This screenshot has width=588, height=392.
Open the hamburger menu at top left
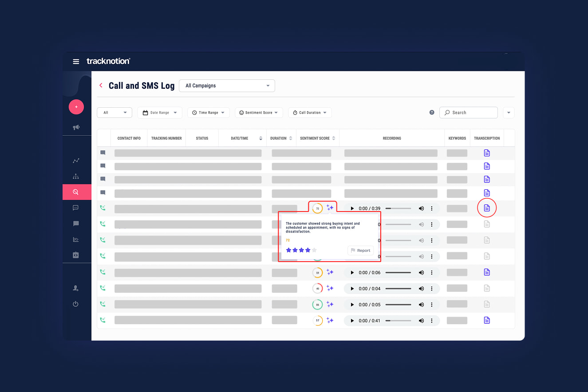(x=76, y=62)
